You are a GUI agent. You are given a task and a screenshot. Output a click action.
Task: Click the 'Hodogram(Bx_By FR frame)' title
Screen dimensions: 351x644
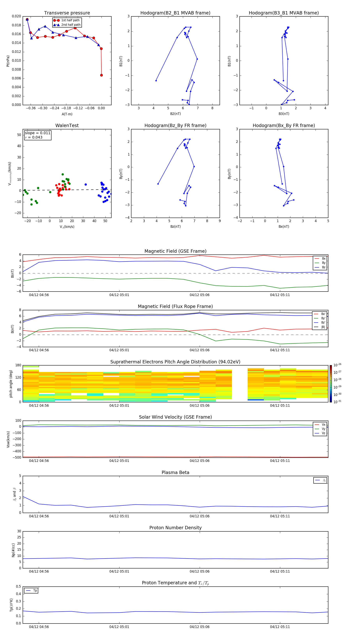click(x=284, y=125)
